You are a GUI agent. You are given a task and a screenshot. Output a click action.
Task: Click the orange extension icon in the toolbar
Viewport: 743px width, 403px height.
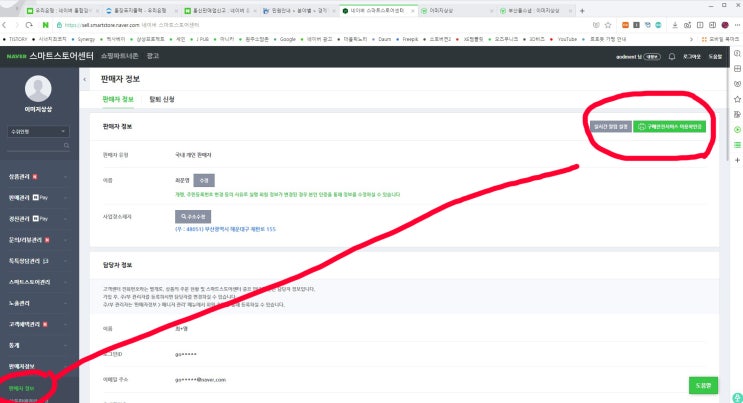(x=625, y=25)
